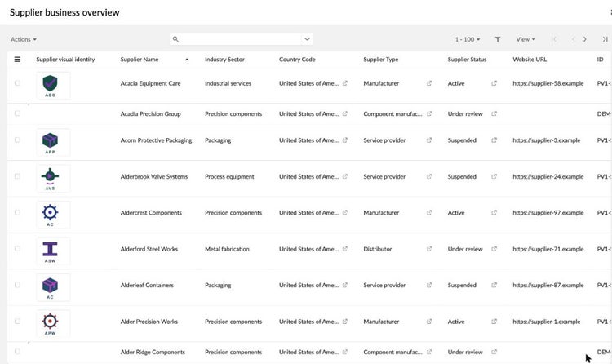
Task: Sort by Website URL column header
Action: point(530,60)
